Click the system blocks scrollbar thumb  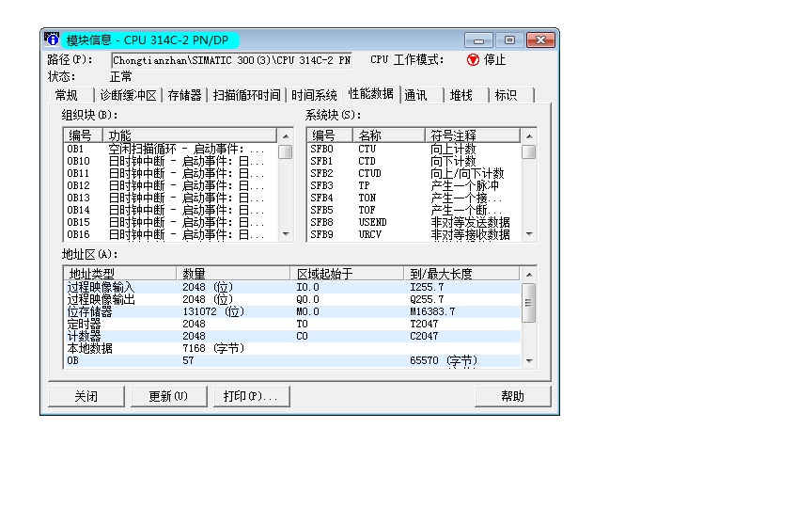click(x=529, y=151)
